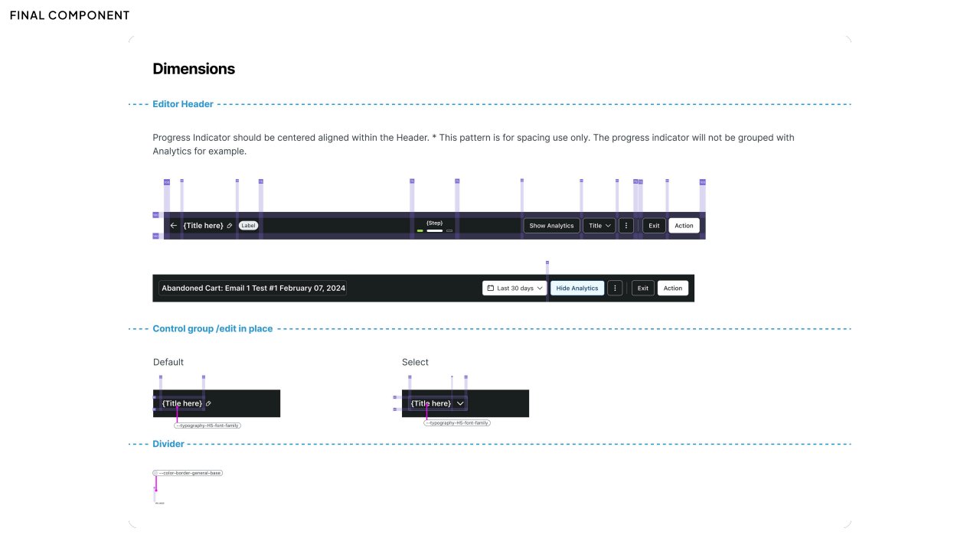Open the Last 30 days date dropdown
The image size is (980, 551).
pos(515,289)
